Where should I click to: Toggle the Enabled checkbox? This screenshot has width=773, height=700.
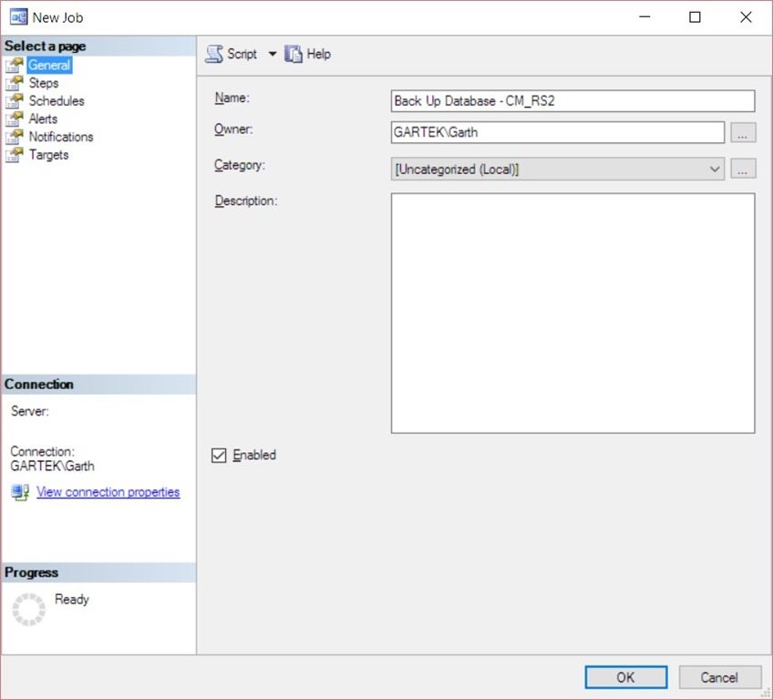coord(219,455)
